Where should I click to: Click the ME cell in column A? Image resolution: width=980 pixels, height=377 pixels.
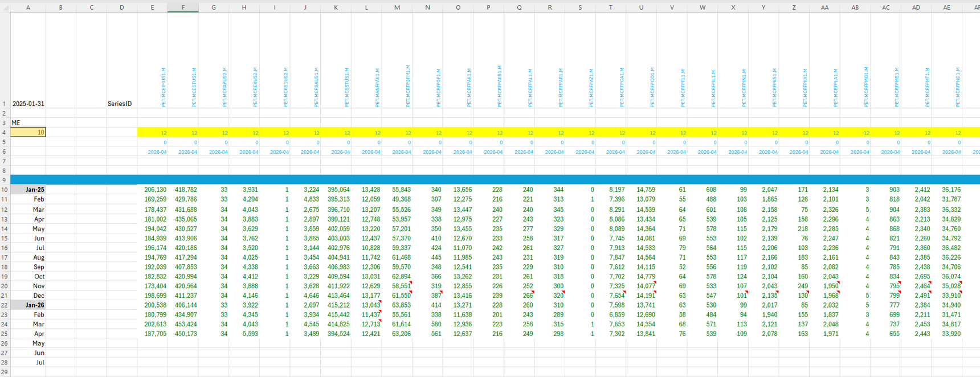28,122
